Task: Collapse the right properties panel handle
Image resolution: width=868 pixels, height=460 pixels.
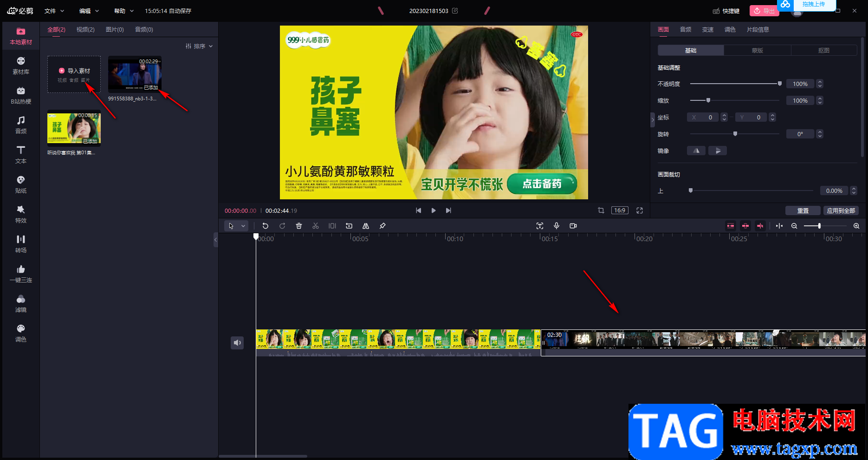Action: (653, 119)
